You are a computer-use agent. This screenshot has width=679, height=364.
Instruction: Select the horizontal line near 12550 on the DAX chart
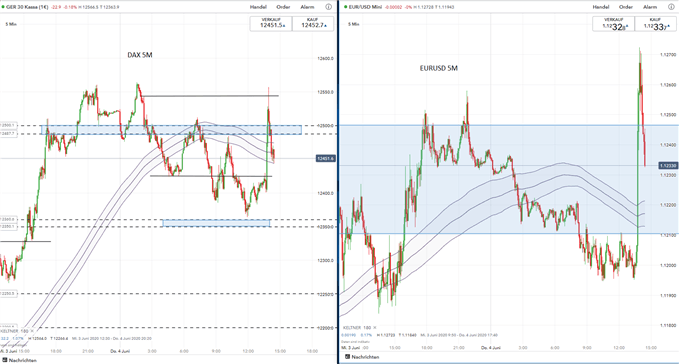click(x=210, y=96)
